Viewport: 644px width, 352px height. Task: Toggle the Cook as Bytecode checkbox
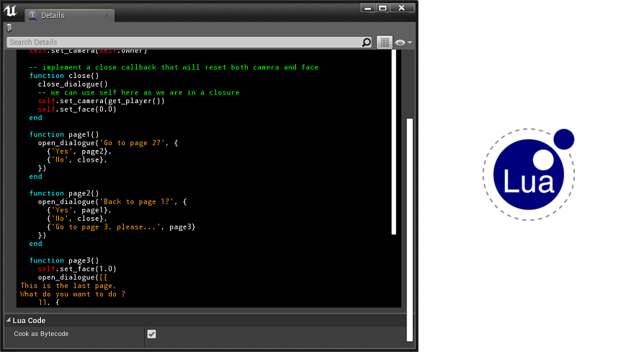pyautogui.click(x=151, y=334)
